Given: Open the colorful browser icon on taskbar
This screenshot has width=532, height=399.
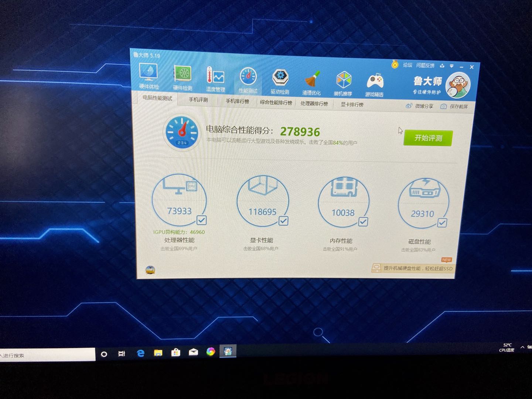Looking at the screenshot, I should tap(211, 352).
